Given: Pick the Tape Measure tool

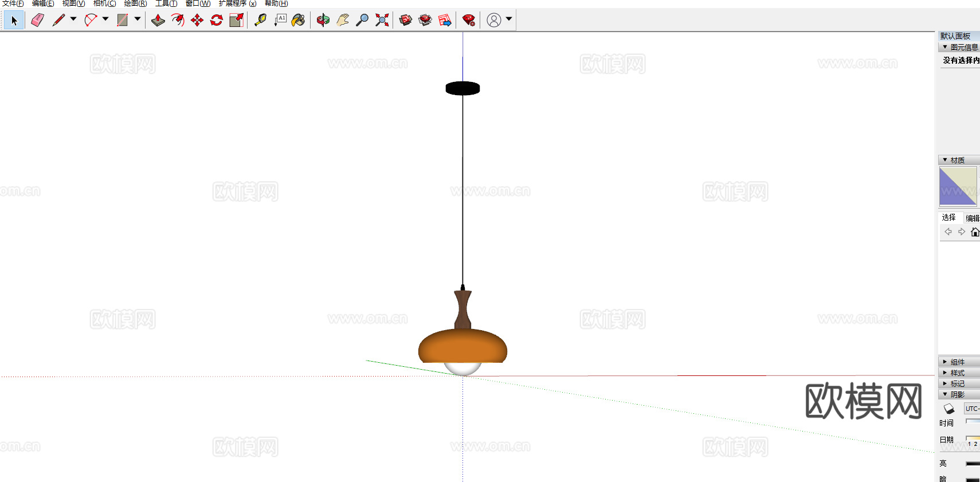Looking at the screenshot, I should (x=260, y=21).
